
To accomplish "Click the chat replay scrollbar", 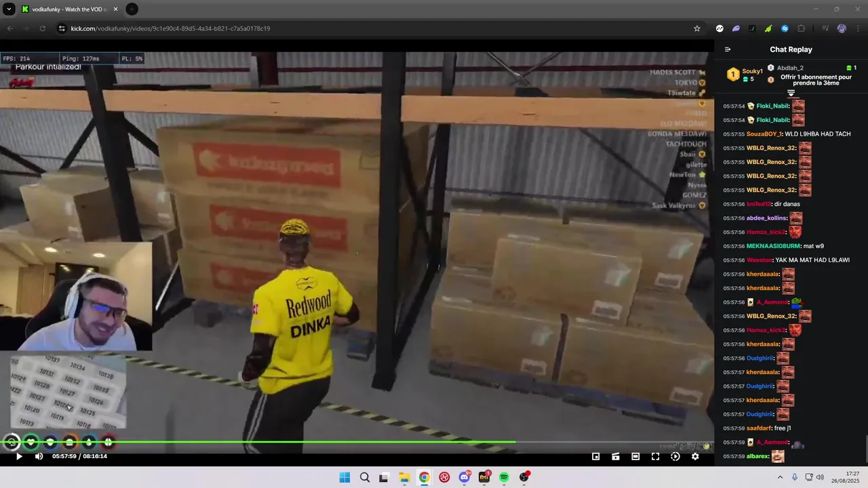I will tap(865, 447).
